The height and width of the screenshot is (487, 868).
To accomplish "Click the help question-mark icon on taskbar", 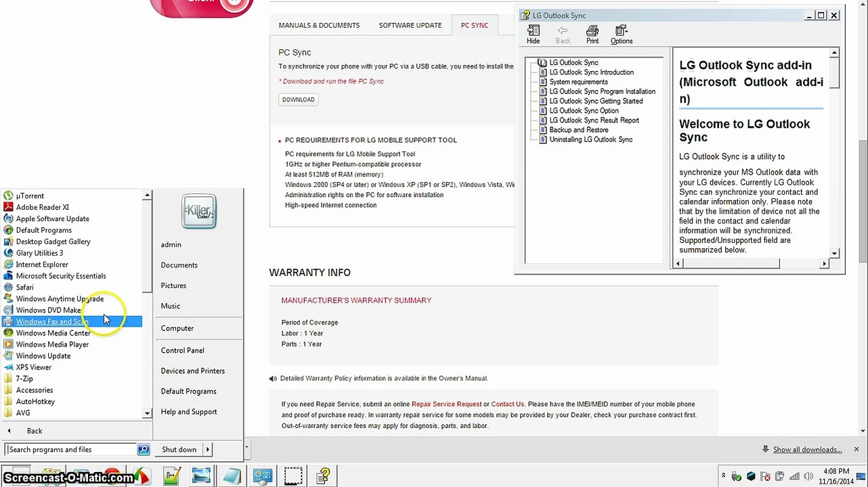I will (x=324, y=476).
